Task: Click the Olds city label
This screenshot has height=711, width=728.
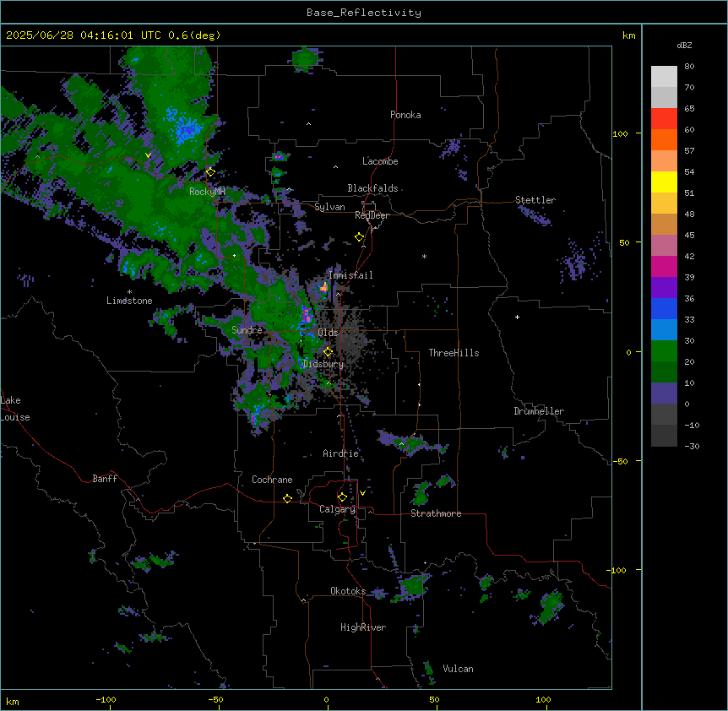Action: pyautogui.click(x=328, y=333)
